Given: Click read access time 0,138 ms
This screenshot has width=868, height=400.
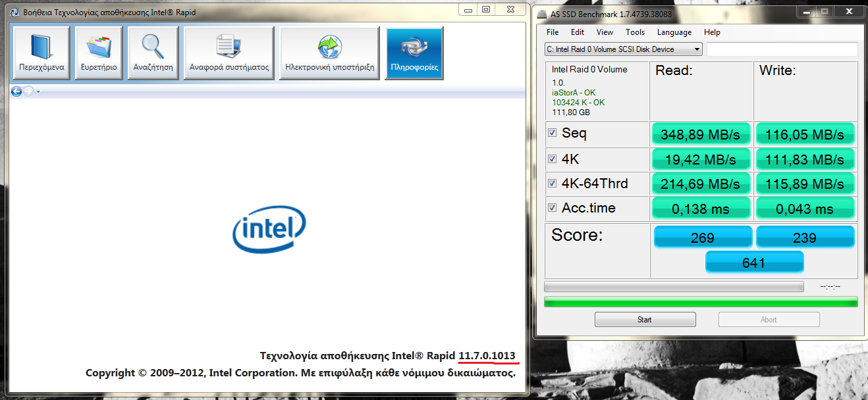Looking at the screenshot, I should 701,209.
